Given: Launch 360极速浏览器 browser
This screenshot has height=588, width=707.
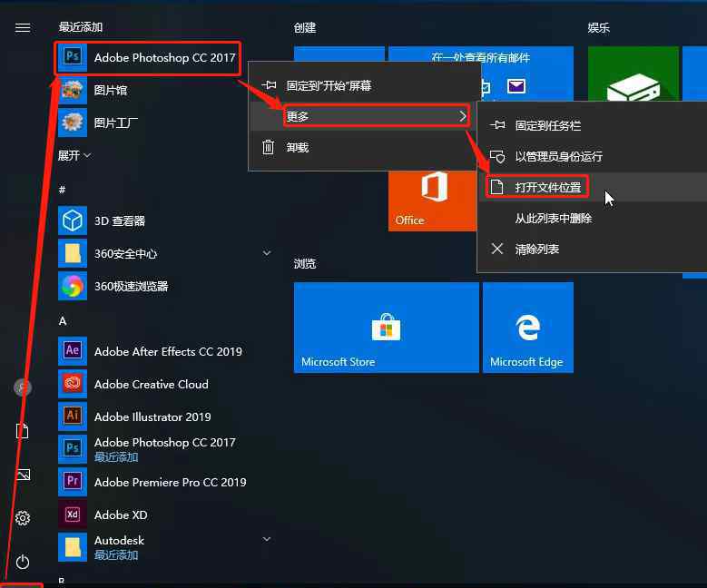Looking at the screenshot, I should pos(131,286).
